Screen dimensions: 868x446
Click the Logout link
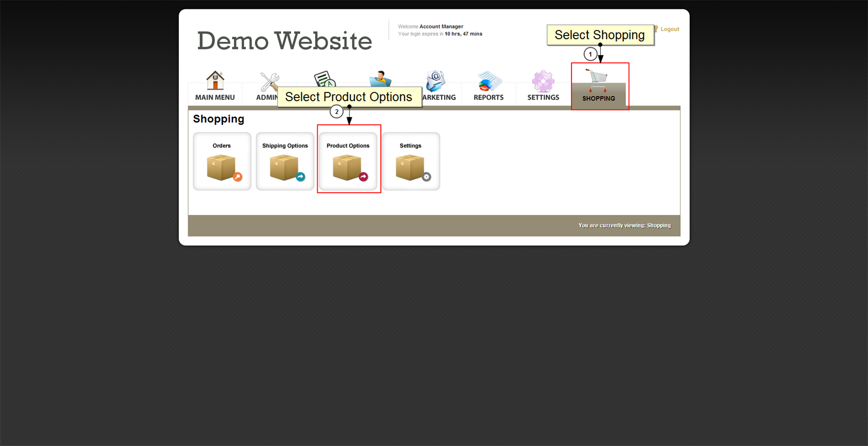pos(670,29)
